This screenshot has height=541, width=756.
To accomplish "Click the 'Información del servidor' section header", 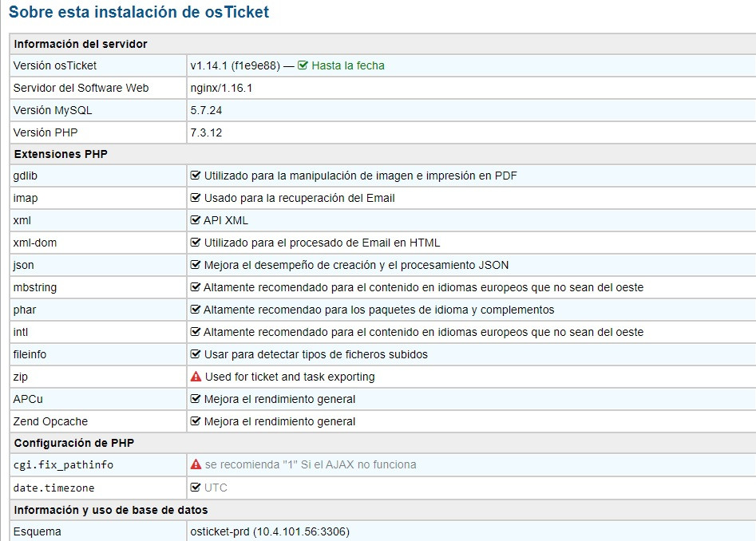I will click(x=81, y=44).
